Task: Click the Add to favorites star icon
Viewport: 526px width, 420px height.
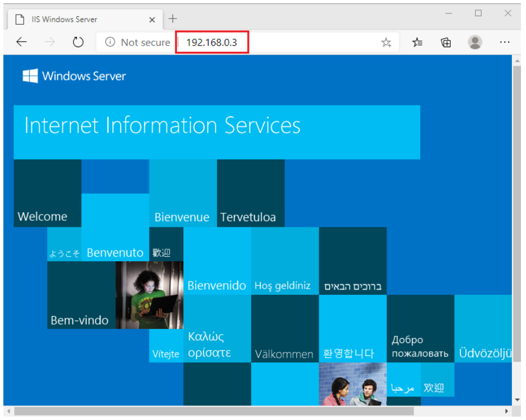Action: pyautogui.click(x=386, y=42)
